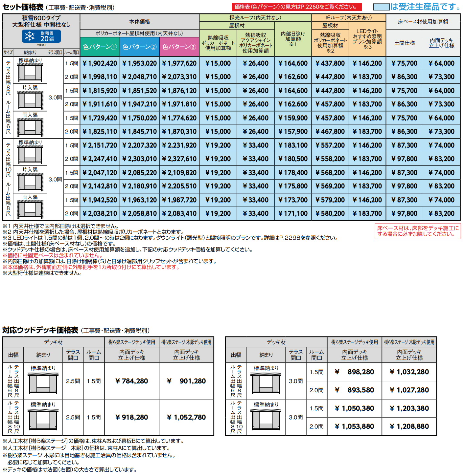
Task: Click the wood deck diagram beside ¥784,280
Action: [x=43, y=383]
